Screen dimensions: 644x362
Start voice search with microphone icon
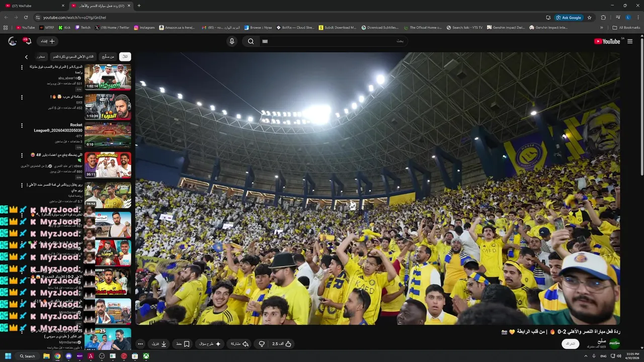click(x=232, y=41)
